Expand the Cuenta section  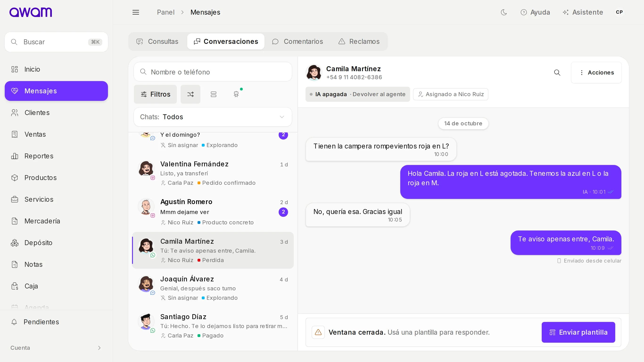tap(56, 348)
